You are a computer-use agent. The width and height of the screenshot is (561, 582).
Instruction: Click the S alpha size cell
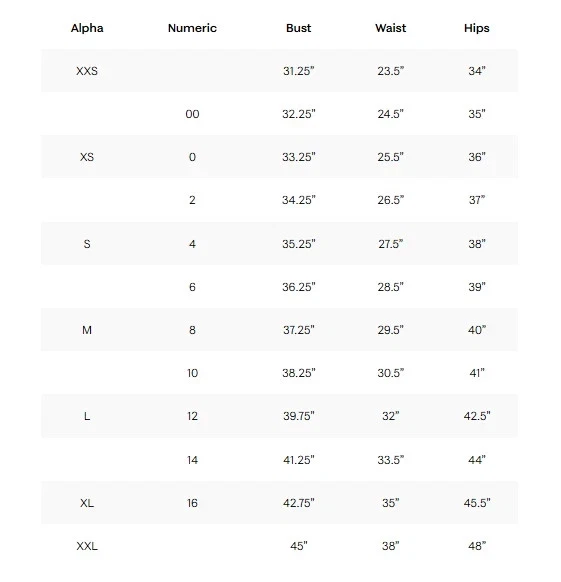(x=87, y=244)
